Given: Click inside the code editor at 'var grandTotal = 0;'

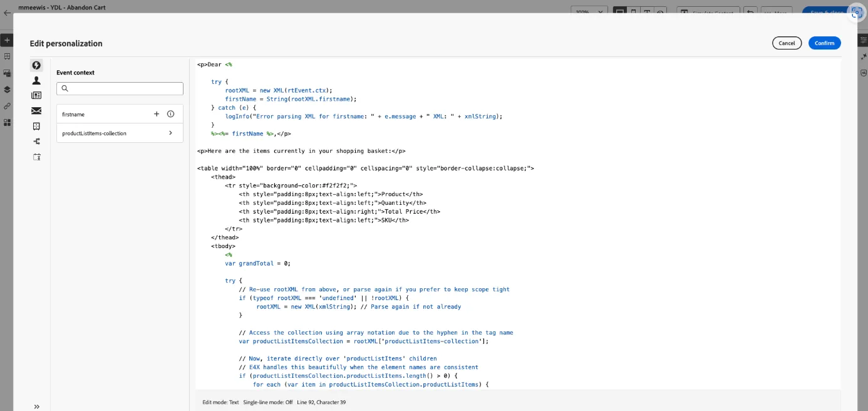Looking at the screenshot, I should (x=257, y=263).
